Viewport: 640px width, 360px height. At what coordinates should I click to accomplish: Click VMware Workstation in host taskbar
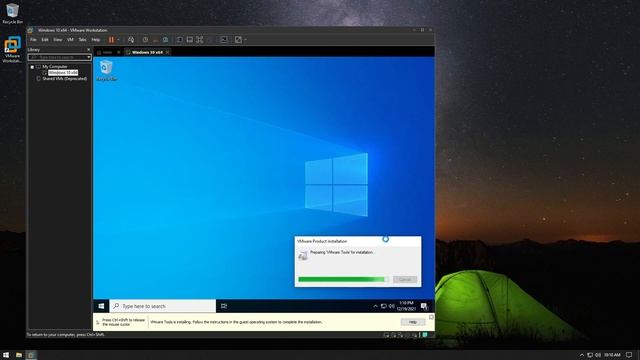pyautogui.click(x=31, y=355)
